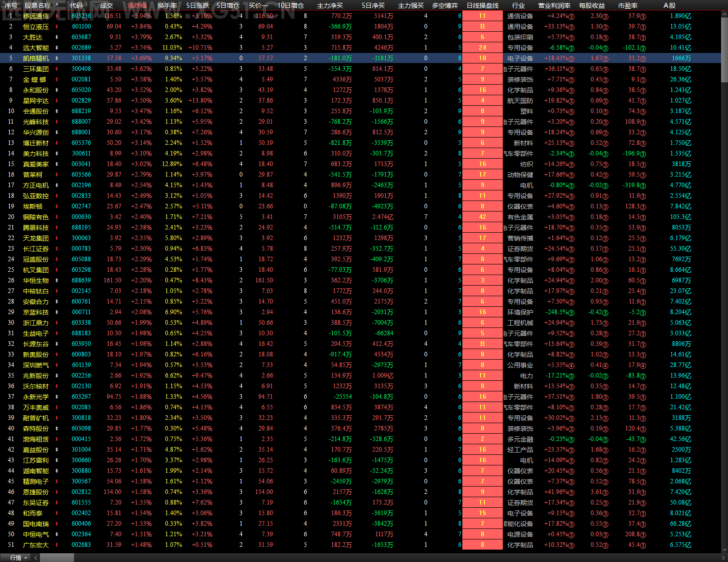Click stock code 002689
Screen dimensions: 728x562
pos(81,48)
